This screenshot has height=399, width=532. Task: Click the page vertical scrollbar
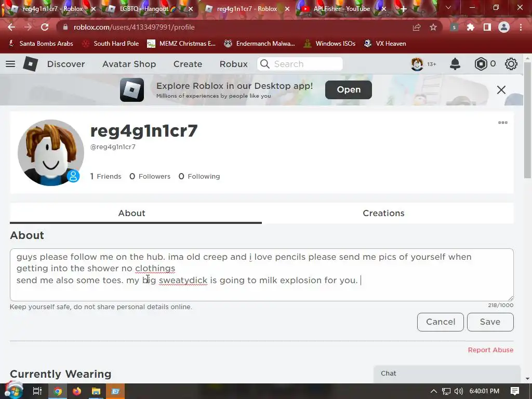click(527, 119)
